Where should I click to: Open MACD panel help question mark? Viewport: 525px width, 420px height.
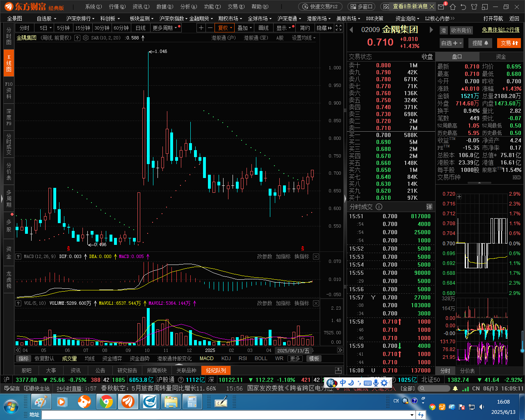click(18, 256)
